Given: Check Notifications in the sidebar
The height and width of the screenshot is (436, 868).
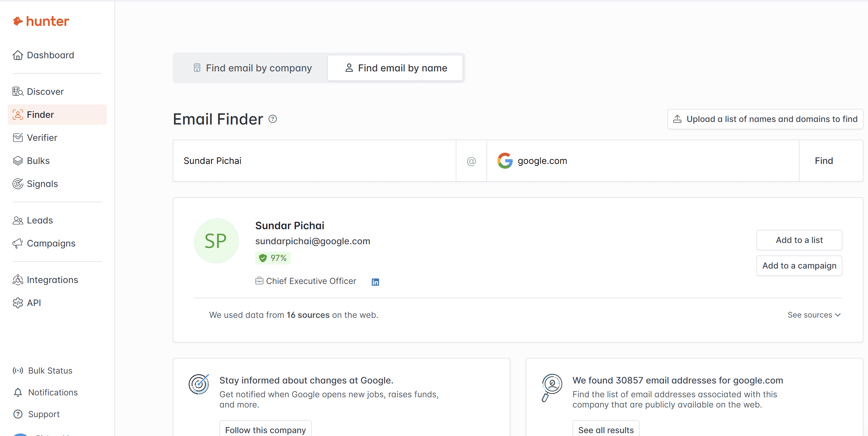Looking at the screenshot, I should click(52, 392).
